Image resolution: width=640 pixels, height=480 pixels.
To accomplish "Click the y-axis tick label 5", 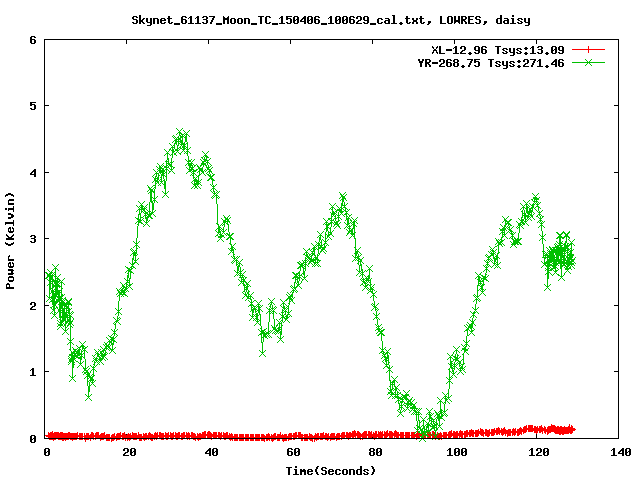I will pyautogui.click(x=33, y=106).
